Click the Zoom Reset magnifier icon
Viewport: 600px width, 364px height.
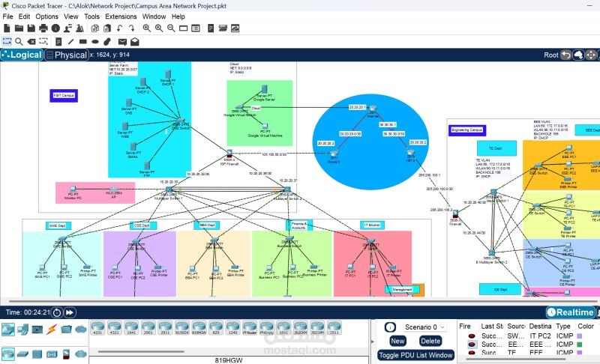coord(159,28)
